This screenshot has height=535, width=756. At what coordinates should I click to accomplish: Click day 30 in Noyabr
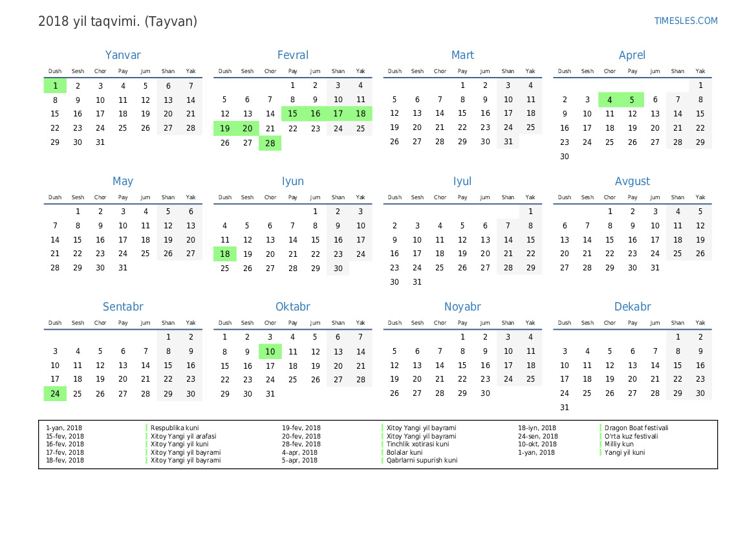tap(485, 393)
